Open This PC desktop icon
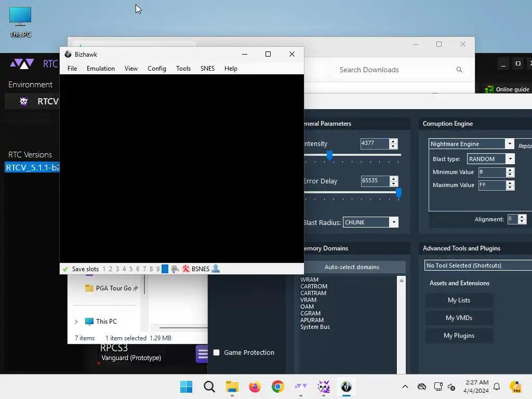This screenshot has width=532, height=399. point(20,22)
